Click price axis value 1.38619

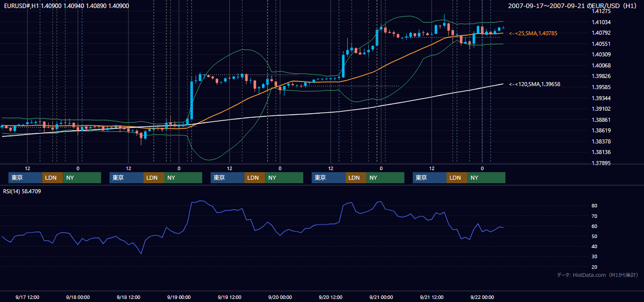[601, 130]
